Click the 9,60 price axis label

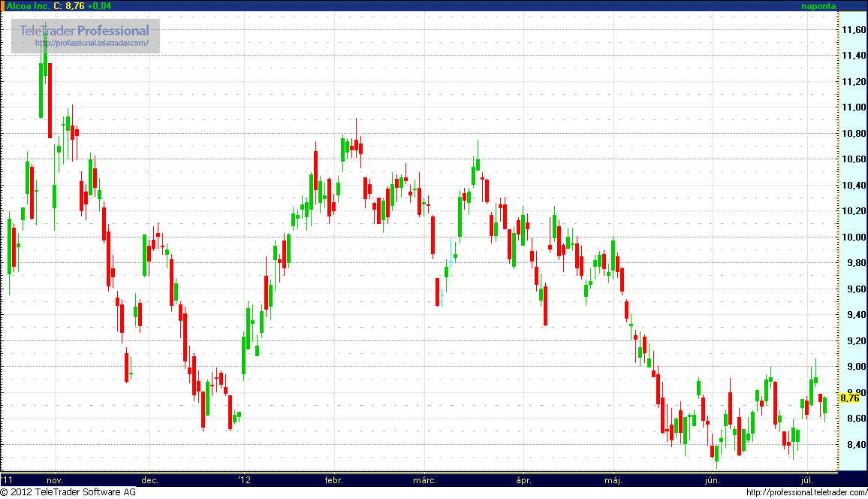coord(856,289)
